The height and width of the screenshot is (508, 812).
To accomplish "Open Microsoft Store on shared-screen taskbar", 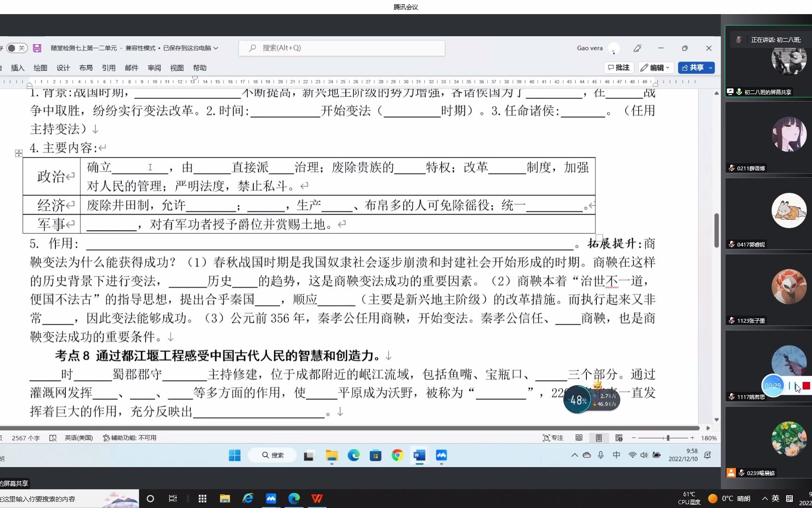I will [375, 455].
